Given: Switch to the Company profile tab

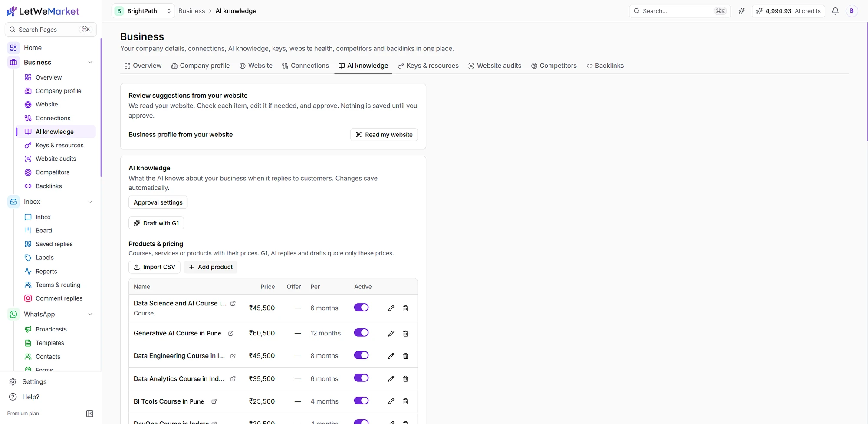Looking at the screenshot, I should coord(201,66).
